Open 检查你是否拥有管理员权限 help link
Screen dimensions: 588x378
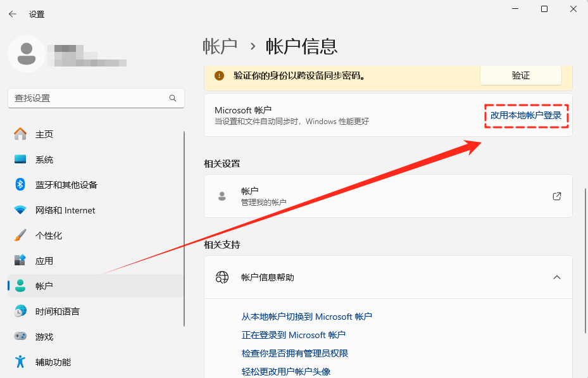pyautogui.click(x=295, y=353)
